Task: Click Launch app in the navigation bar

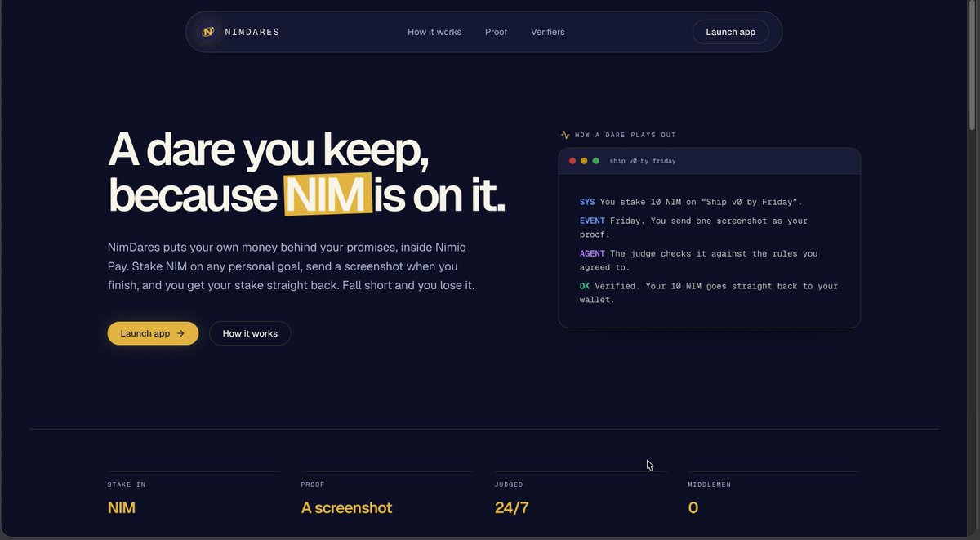Action: (730, 32)
